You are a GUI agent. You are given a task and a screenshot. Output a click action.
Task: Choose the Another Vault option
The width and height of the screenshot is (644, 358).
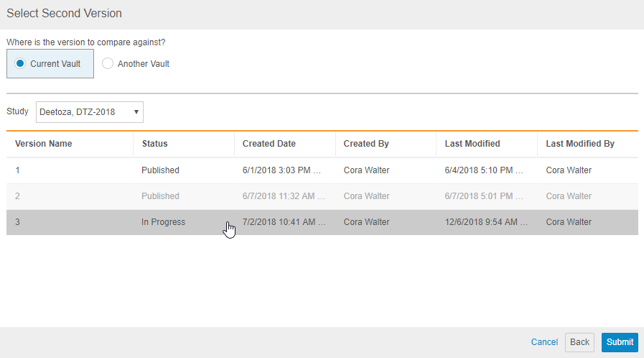point(108,64)
